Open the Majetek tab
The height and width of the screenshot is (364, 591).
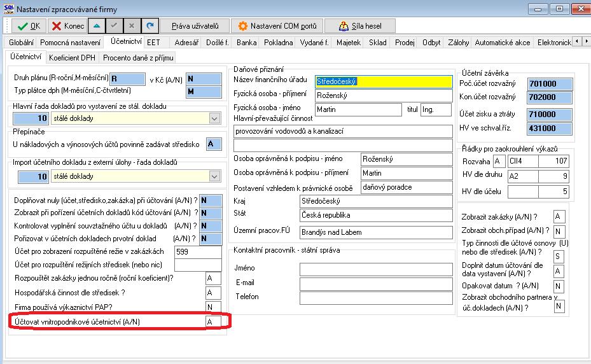[348, 43]
